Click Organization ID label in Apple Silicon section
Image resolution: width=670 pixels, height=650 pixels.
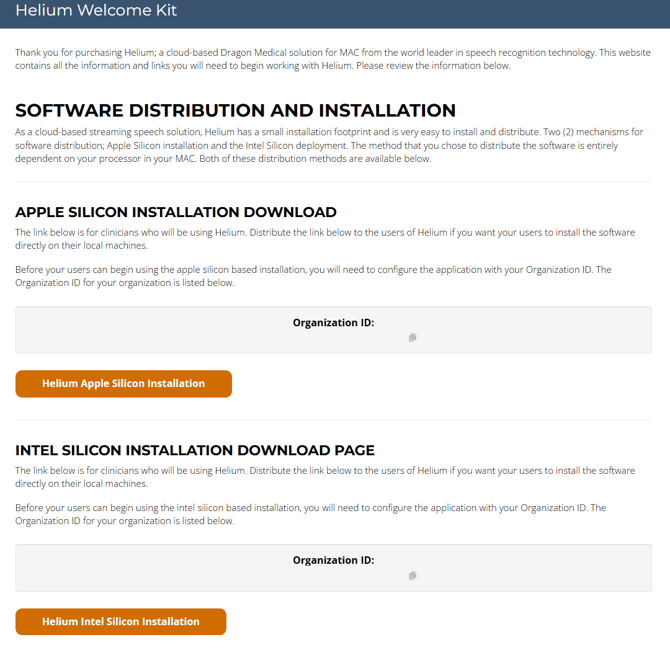(x=333, y=323)
